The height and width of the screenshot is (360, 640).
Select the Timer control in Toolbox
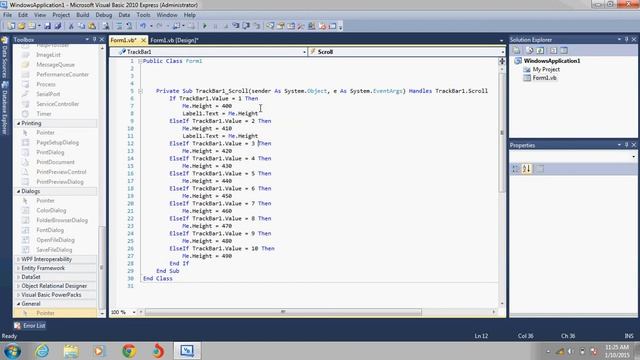(44, 114)
